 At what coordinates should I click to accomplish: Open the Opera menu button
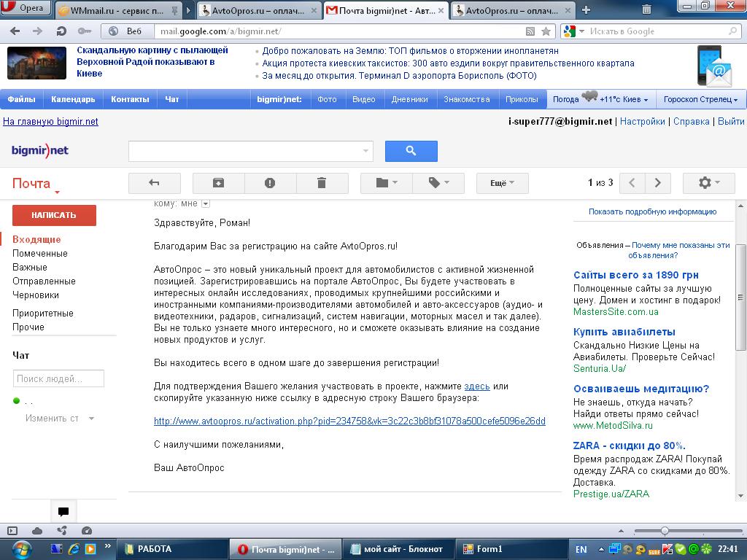25,7
